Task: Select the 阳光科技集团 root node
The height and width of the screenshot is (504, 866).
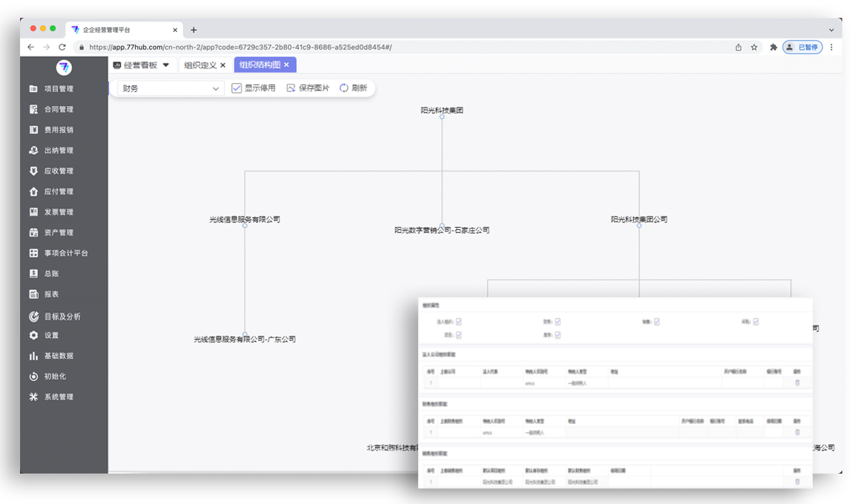Action: click(x=442, y=110)
